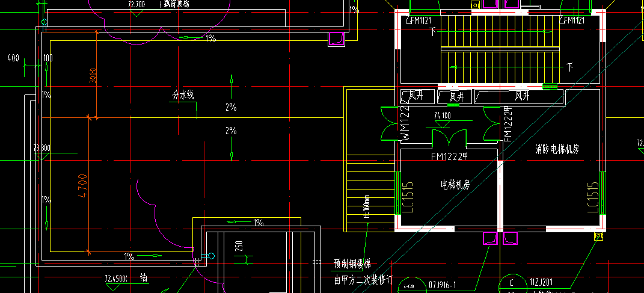This screenshot has height=293, width=644.
Task: Select the 1% label above the 250 dimension
Action: point(259,223)
